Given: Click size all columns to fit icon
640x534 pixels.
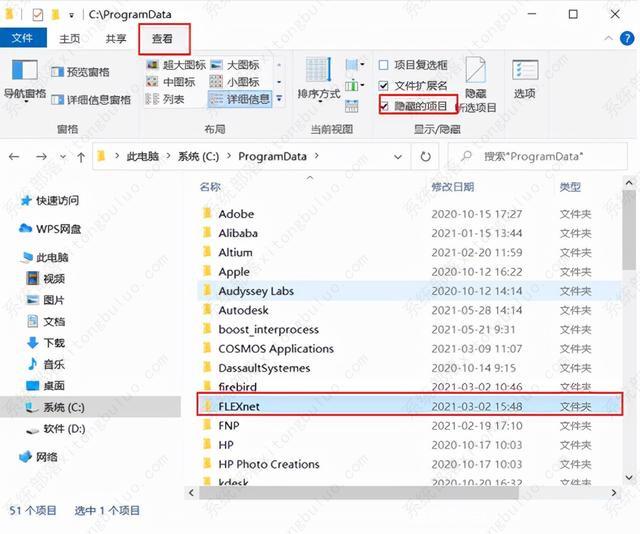Looking at the screenshot, I should point(351,106).
